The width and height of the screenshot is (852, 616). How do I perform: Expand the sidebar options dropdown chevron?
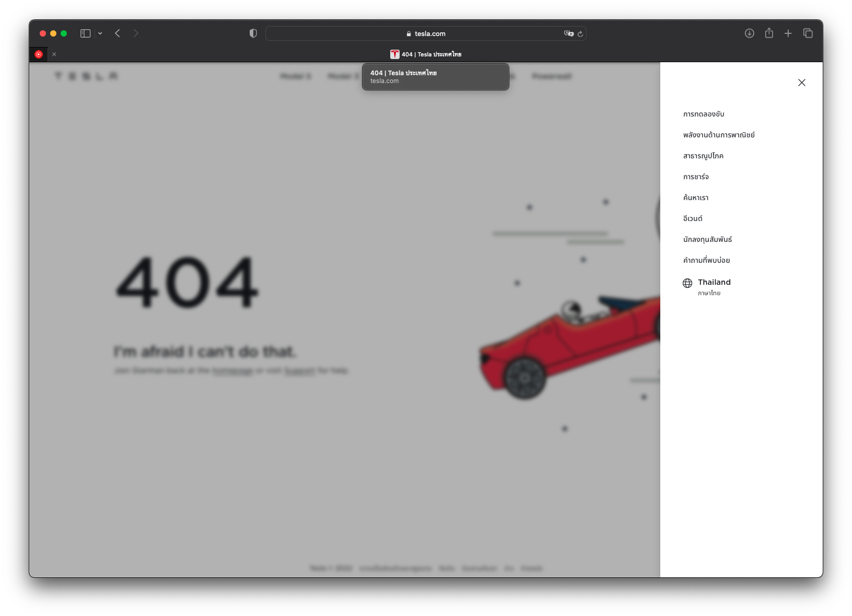click(x=100, y=33)
